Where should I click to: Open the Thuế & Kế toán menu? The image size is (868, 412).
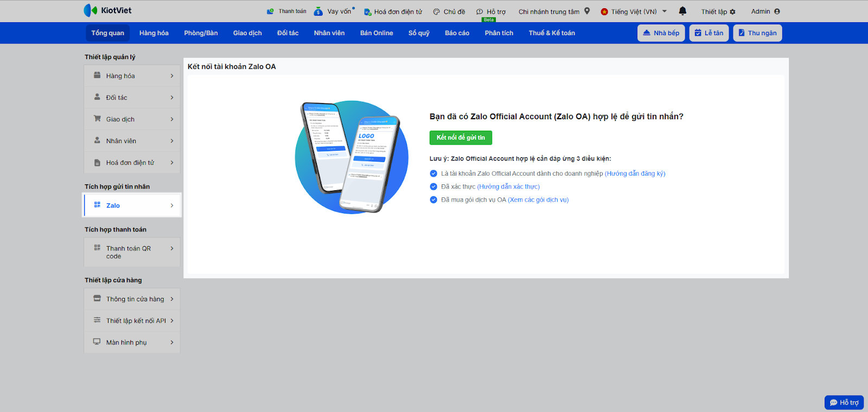[x=552, y=33]
